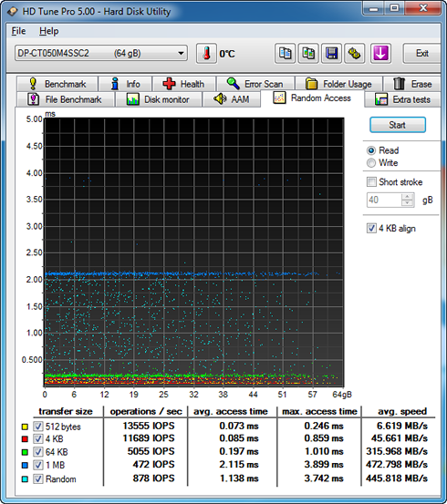Screen dimensions: 447x504
Task: Open the Disk monitor tab
Action: [159, 99]
